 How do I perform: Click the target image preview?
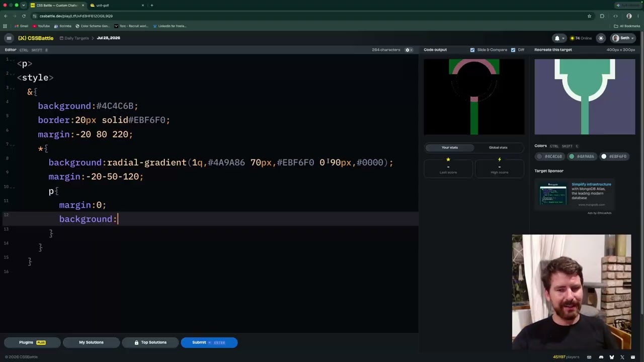[585, 97]
